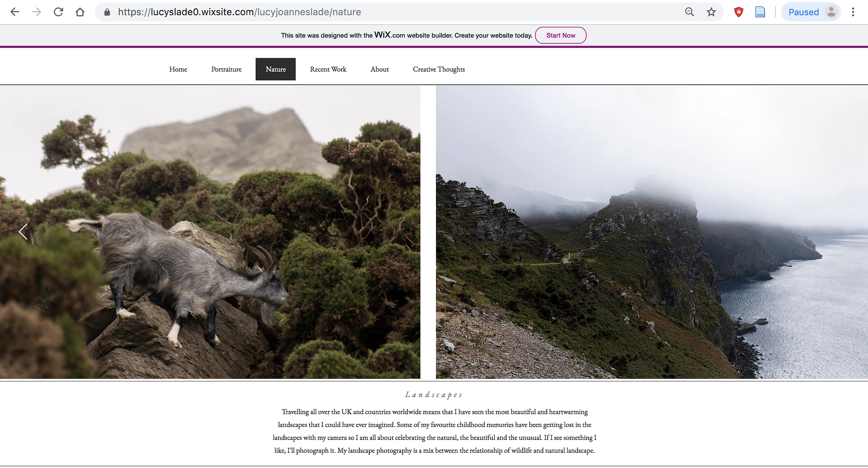Open the Creative Thoughts page
The width and height of the screenshot is (868, 468).
[x=439, y=69]
